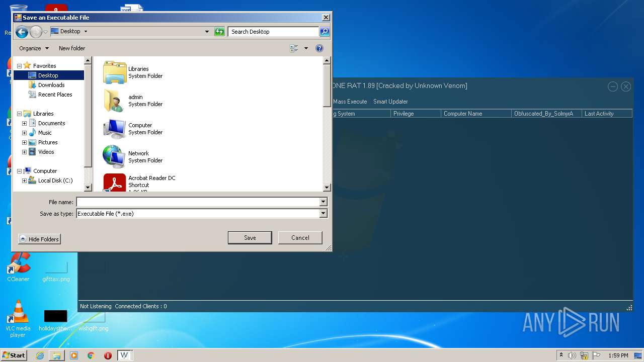Screen dimensions: 644x362
Task: Open Windows Explorer from the taskbar
Action: pos(57,355)
